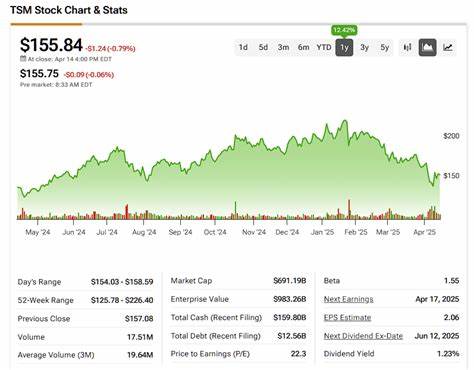The width and height of the screenshot is (474, 370).
Task: Select the 3y time range
Action: point(364,47)
